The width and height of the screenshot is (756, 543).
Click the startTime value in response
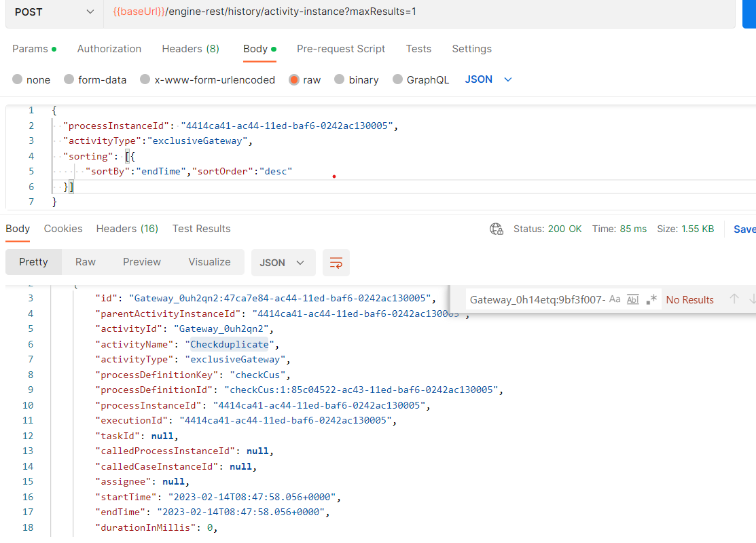pyautogui.click(x=252, y=497)
